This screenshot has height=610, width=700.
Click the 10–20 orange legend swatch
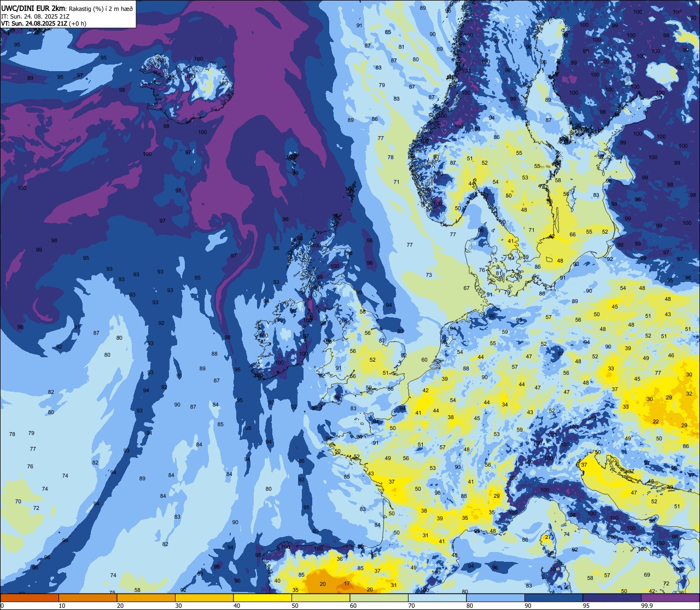pyautogui.click(x=87, y=597)
